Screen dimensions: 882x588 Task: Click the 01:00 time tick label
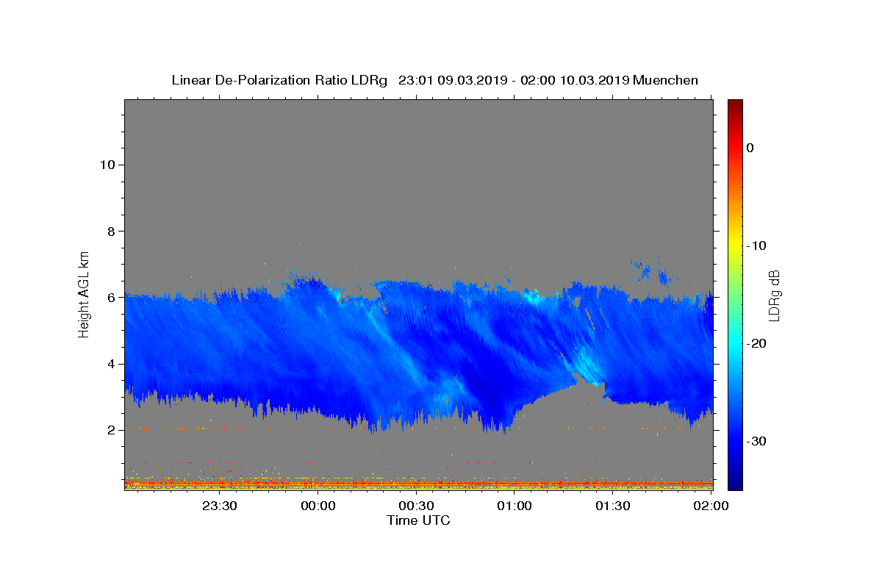pos(515,506)
